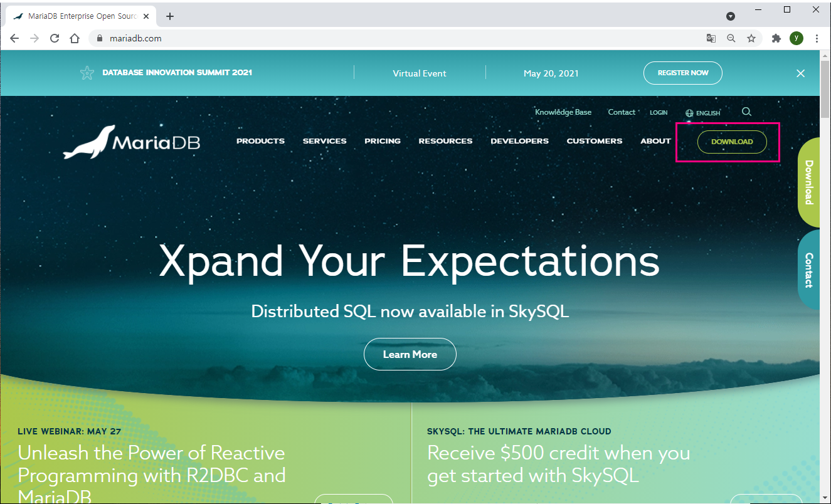Open the DEVELOPERS menu

click(x=519, y=141)
